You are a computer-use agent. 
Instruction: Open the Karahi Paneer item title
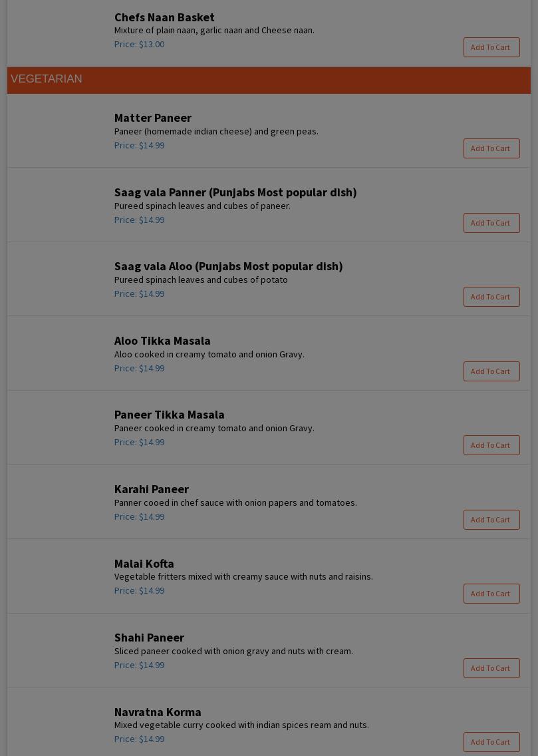(x=151, y=489)
